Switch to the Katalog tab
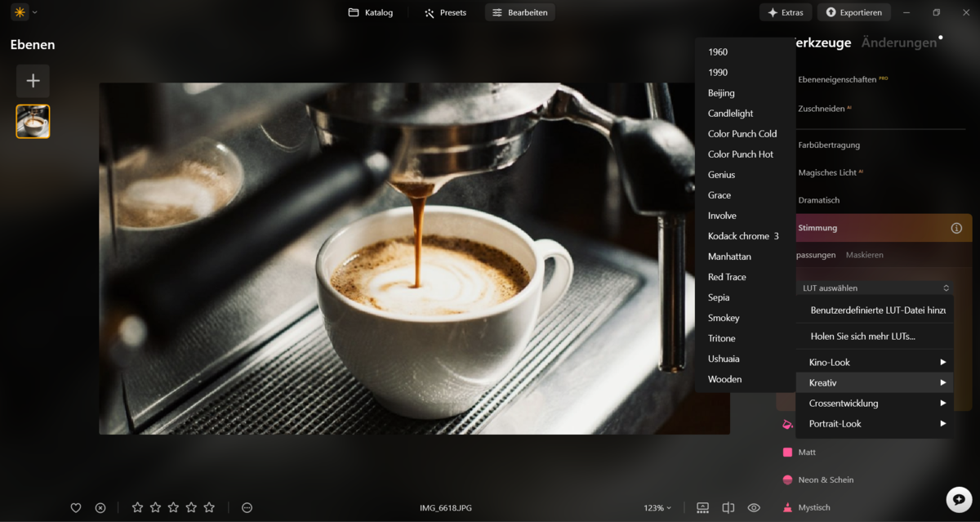 point(370,12)
